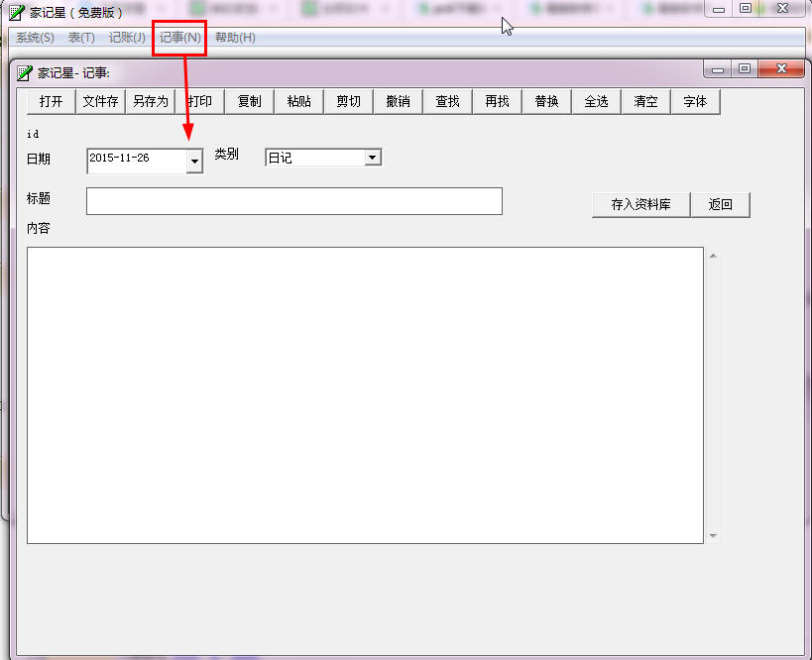The height and width of the screenshot is (660, 812).
Task: Select all text with 全选 button
Action: point(597,101)
